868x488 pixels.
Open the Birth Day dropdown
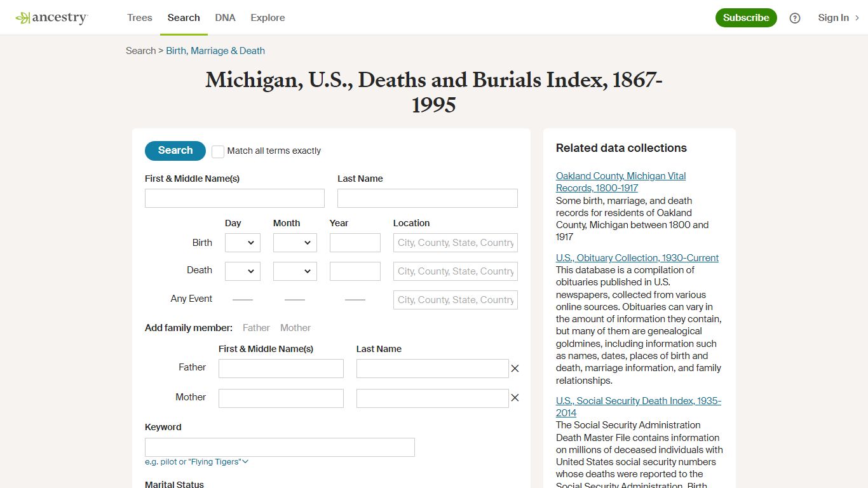pyautogui.click(x=243, y=243)
